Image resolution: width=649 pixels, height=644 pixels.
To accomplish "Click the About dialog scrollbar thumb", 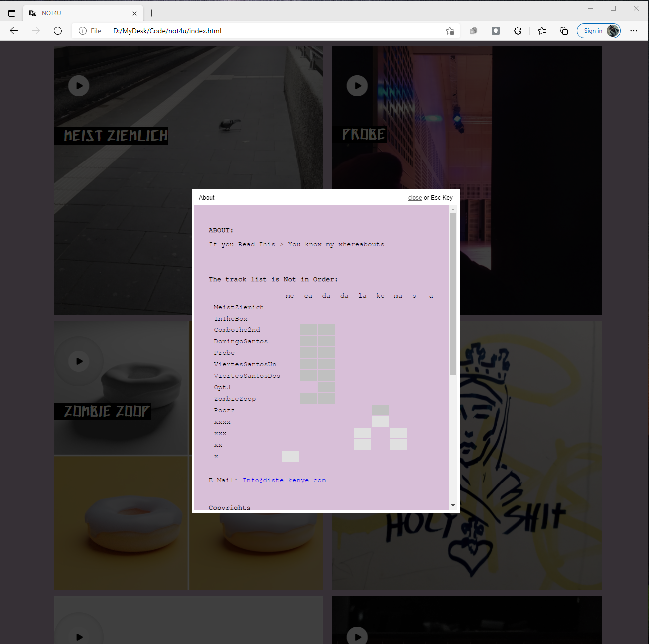I will coord(453,294).
